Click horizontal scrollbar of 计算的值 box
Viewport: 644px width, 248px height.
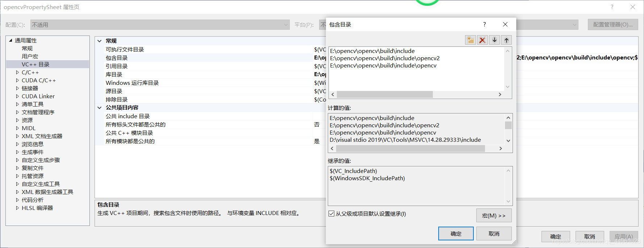[410, 148]
